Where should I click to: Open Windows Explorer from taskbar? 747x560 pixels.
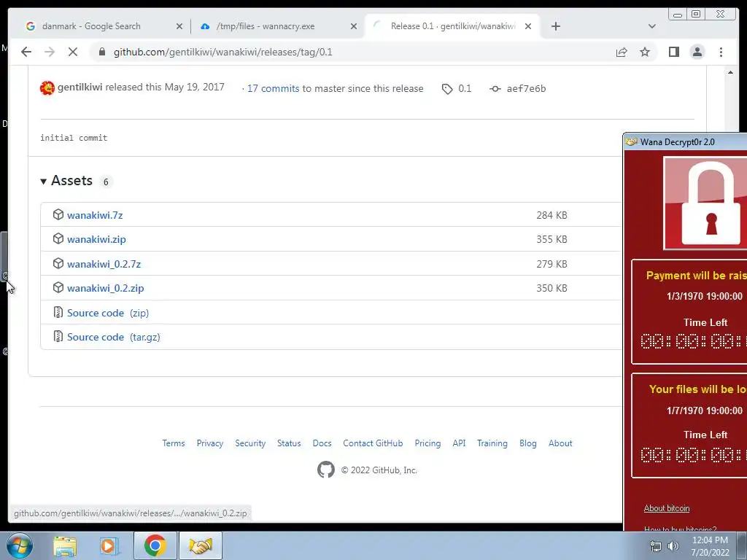tap(65, 545)
